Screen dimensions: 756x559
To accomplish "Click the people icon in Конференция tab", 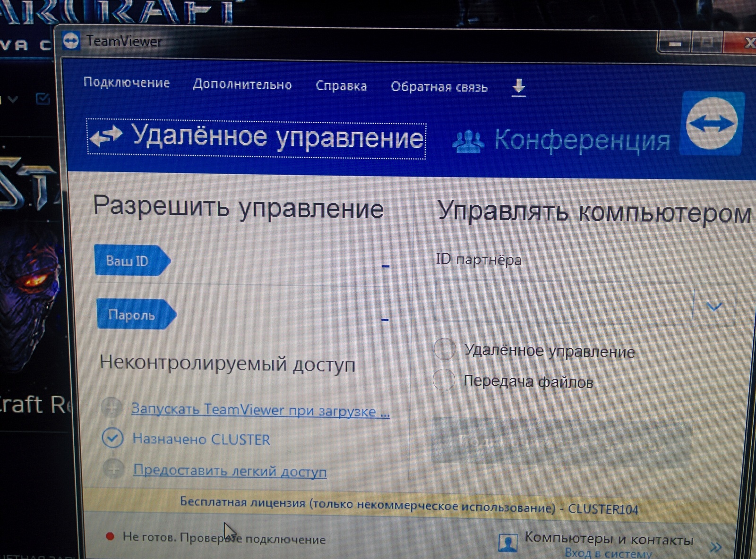I will (x=468, y=141).
